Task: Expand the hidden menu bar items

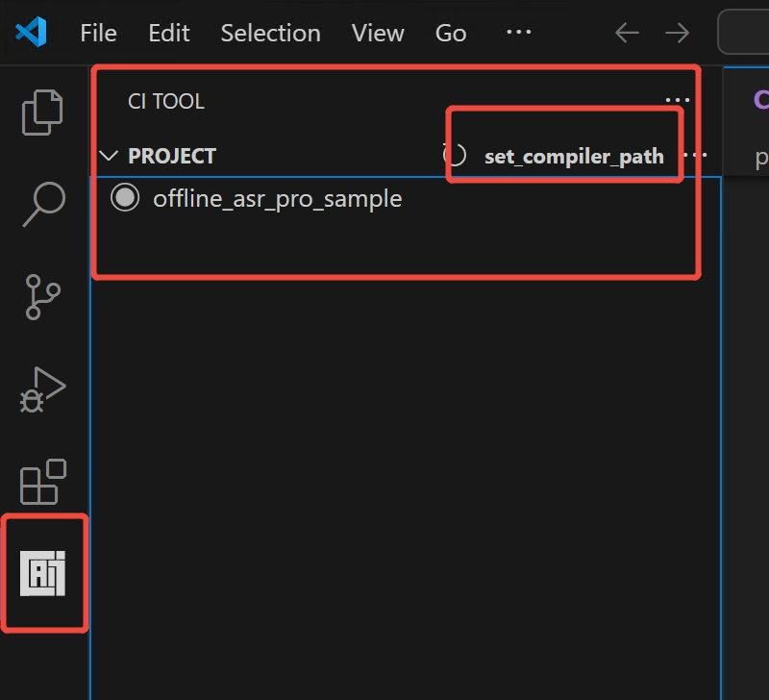Action: (518, 33)
